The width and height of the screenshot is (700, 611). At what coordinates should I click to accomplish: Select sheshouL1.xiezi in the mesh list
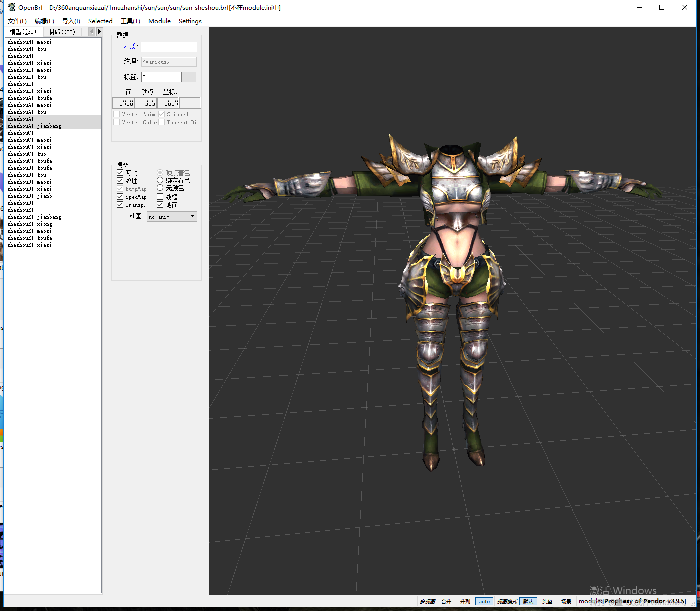53,91
